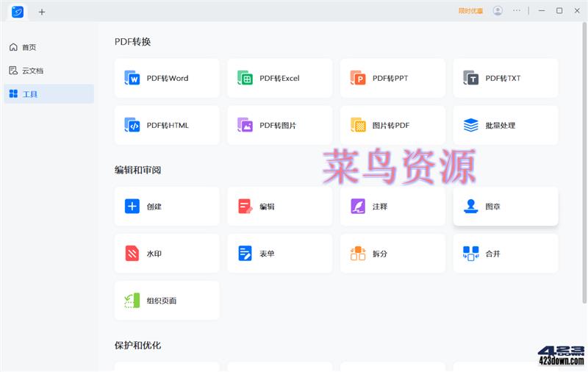Image resolution: width=588 pixels, height=372 pixels.
Task: Click the PDF转PPT orange icon
Action: coord(358,78)
